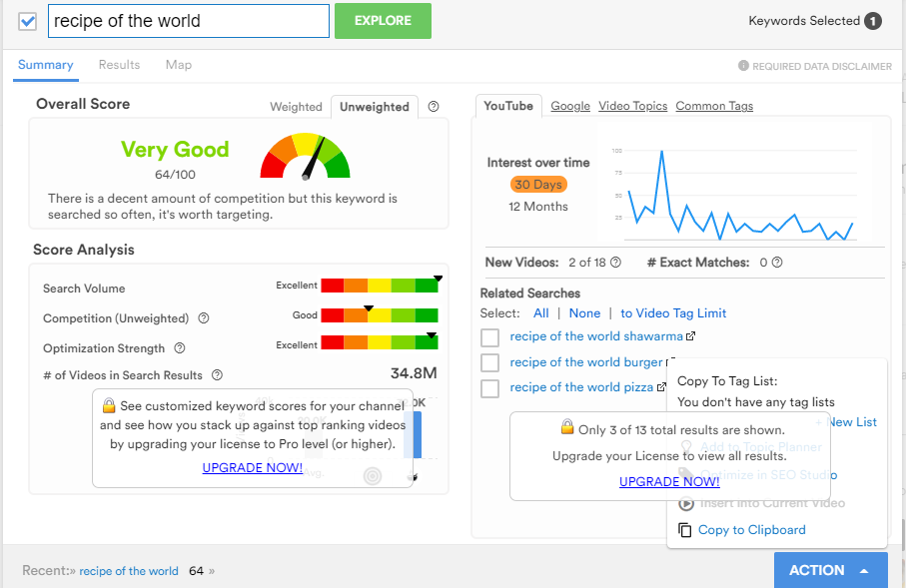Collapse the ACTION dropdown menu
The height and width of the screenshot is (588, 906).
pos(830,570)
